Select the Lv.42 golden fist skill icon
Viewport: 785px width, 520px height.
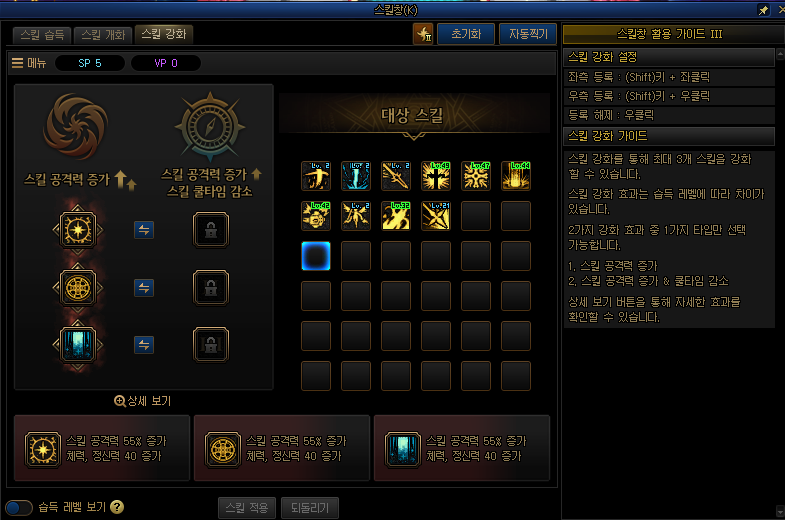click(x=316, y=216)
